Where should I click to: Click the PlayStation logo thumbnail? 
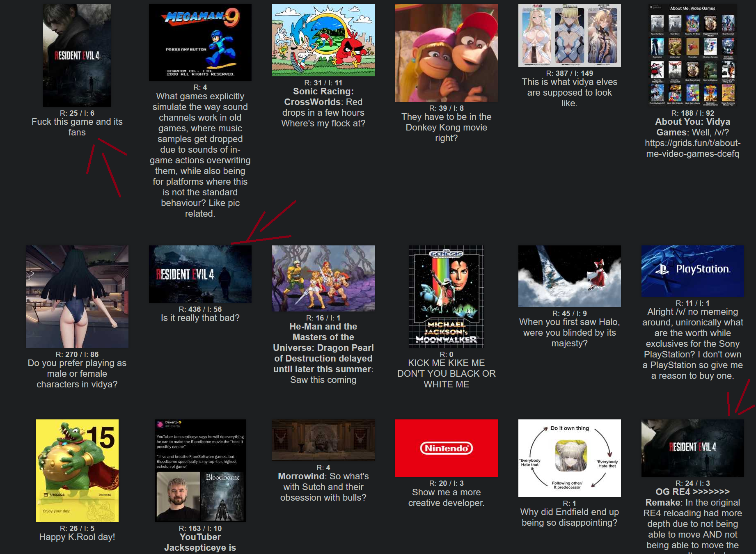[693, 271]
